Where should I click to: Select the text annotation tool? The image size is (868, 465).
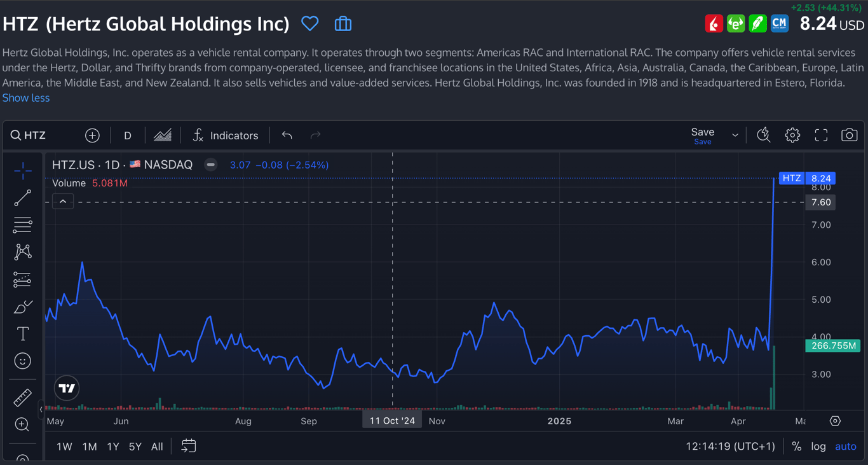pyautogui.click(x=23, y=333)
